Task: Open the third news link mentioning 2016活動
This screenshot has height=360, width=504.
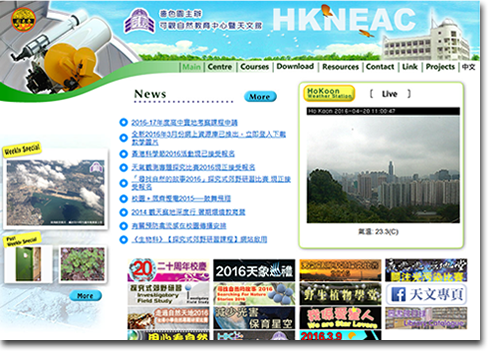Action: pos(183,154)
